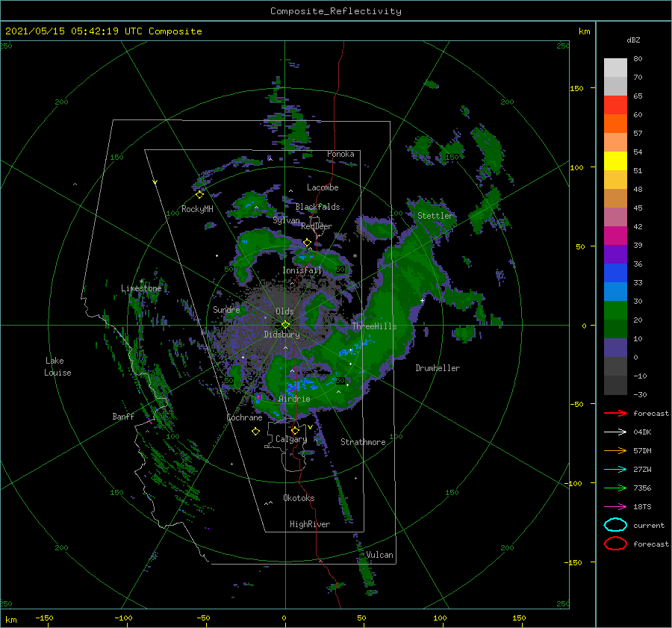Click the Drumheller label

coord(438,368)
